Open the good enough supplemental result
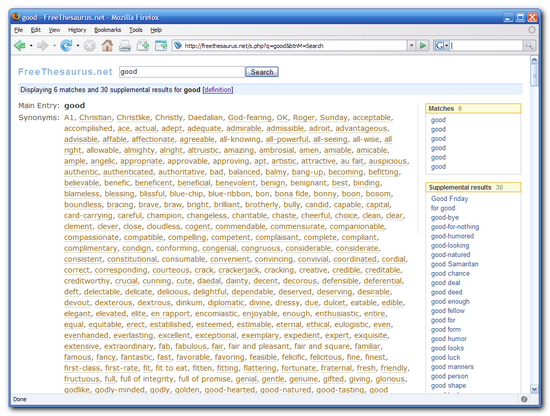Viewport: 550px width, 416px height. click(x=450, y=302)
